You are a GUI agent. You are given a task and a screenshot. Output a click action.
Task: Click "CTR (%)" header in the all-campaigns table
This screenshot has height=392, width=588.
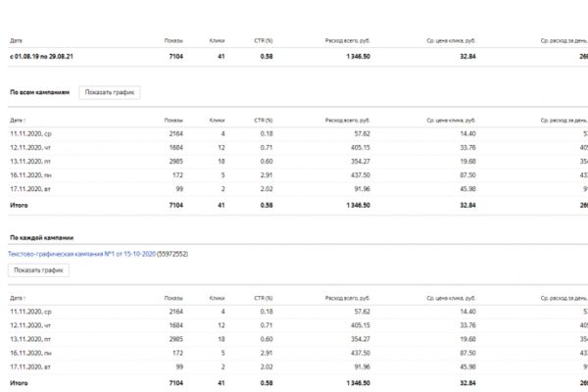coord(264,121)
